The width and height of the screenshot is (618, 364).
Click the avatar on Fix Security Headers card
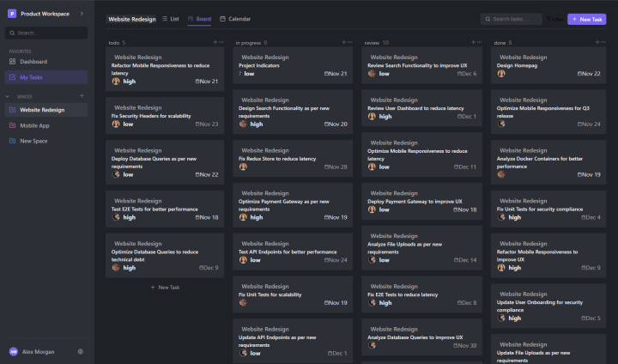point(116,124)
